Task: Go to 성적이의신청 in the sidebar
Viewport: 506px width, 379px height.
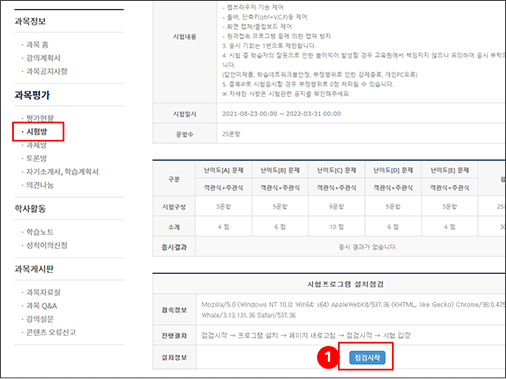Action: tap(47, 245)
